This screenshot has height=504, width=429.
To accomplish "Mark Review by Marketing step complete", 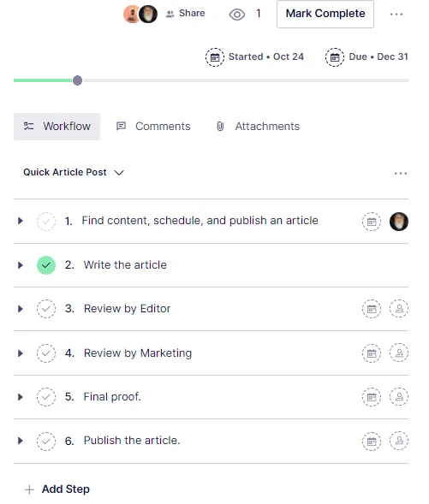I will pos(46,353).
